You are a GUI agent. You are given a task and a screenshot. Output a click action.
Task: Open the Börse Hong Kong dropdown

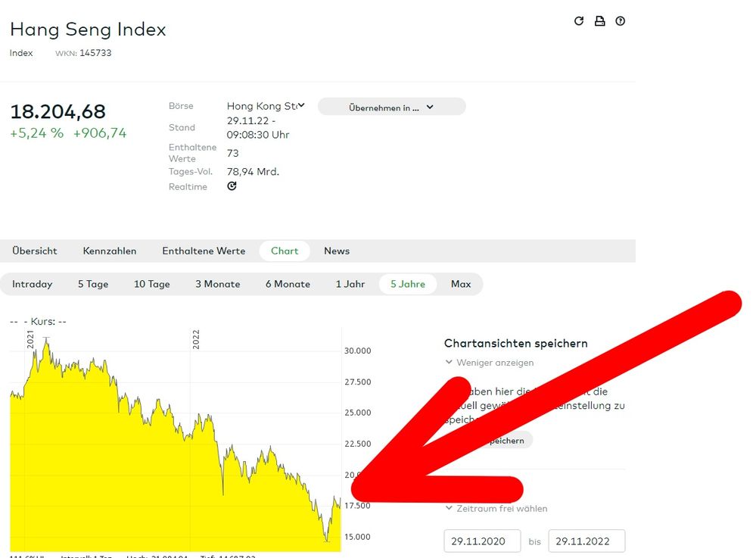click(x=265, y=106)
